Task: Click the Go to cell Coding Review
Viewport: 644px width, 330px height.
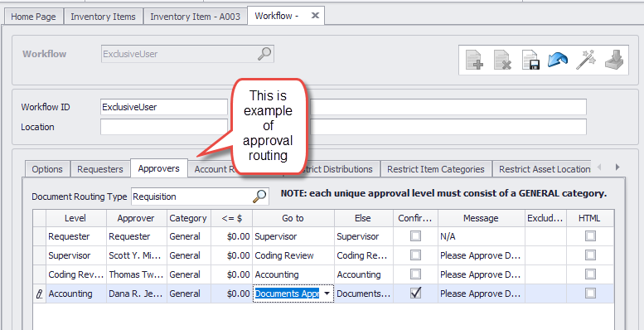Action: point(293,255)
